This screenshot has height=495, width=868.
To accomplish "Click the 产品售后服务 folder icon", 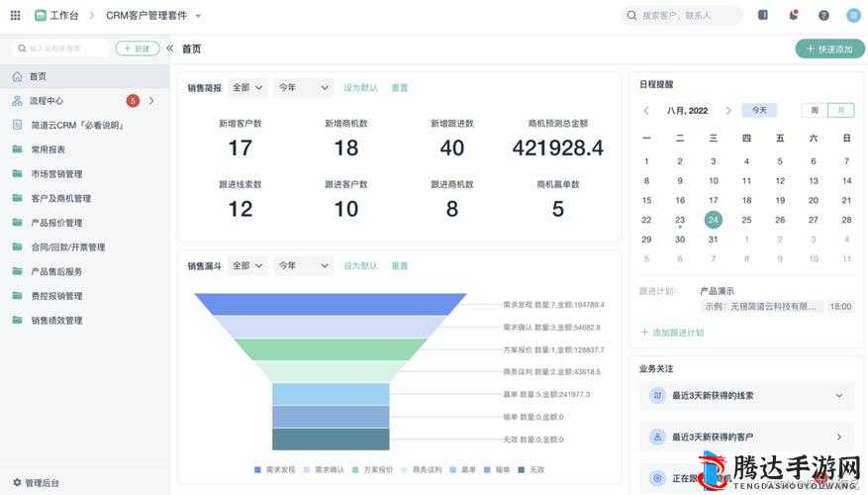I will coord(17,271).
